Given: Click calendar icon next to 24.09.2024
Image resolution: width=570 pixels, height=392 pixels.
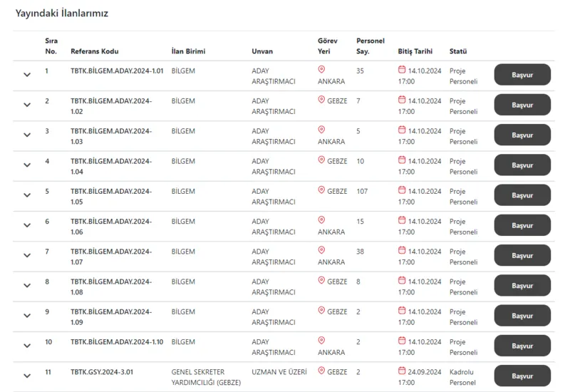Looking at the screenshot, I should (402, 371).
